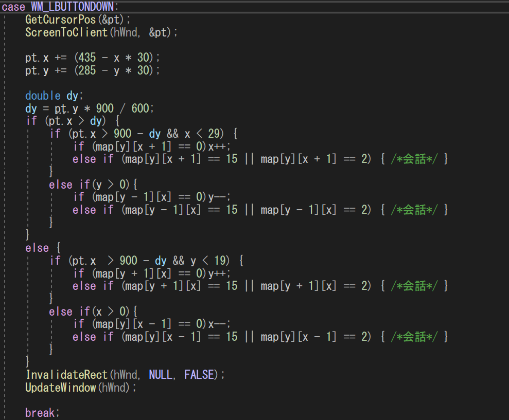Click the number 435 in the pt.x line
Screen dimensions: 509x420
[x=87, y=58]
